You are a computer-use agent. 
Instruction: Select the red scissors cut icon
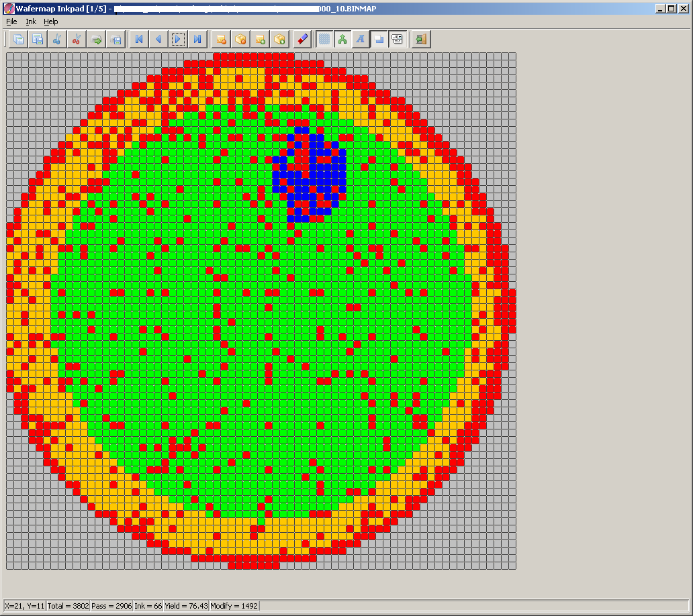77,39
